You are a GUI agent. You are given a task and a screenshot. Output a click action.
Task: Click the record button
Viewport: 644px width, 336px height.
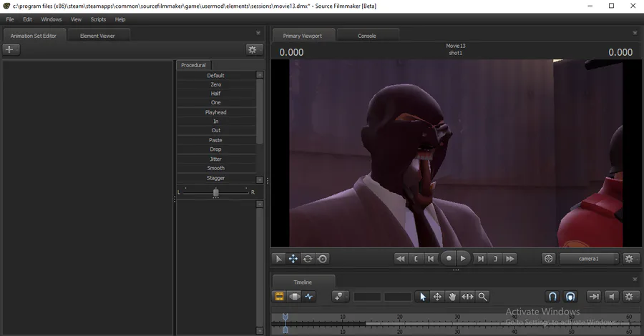449,259
